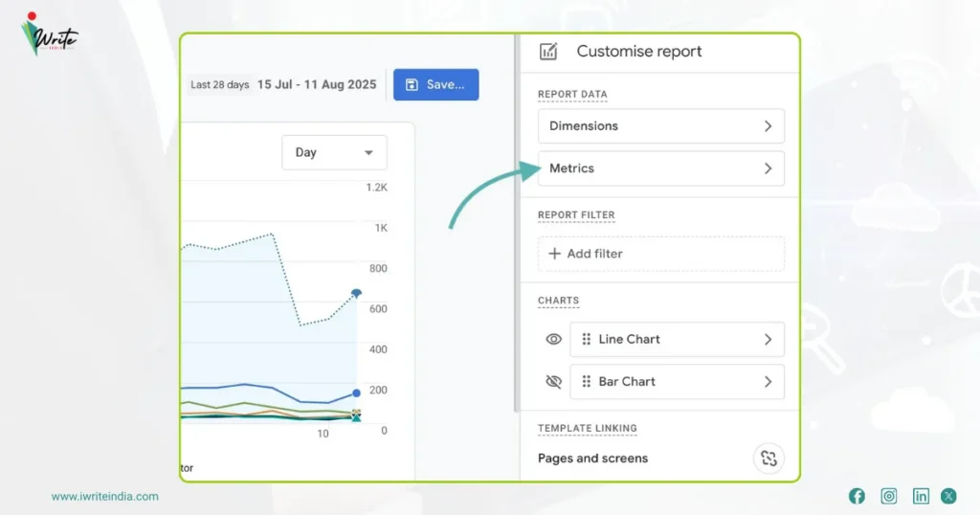
Task: Open the Metrics section
Action: click(x=661, y=168)
